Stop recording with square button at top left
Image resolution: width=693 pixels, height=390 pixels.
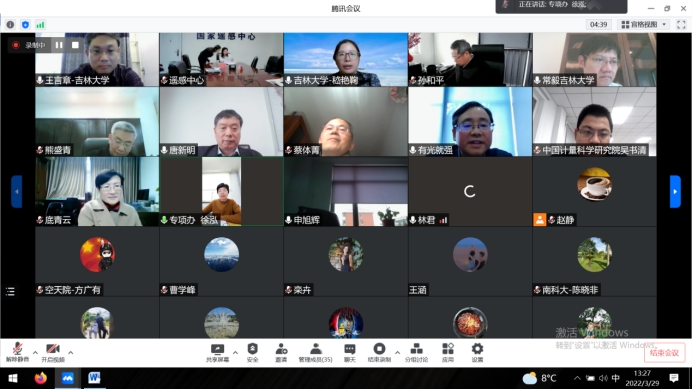75,45
